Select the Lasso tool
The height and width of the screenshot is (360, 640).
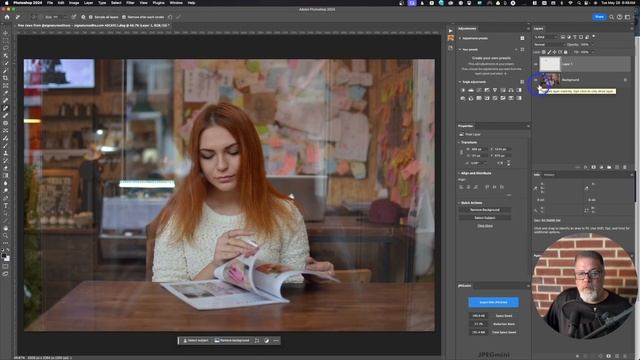[x=5, y=48]
